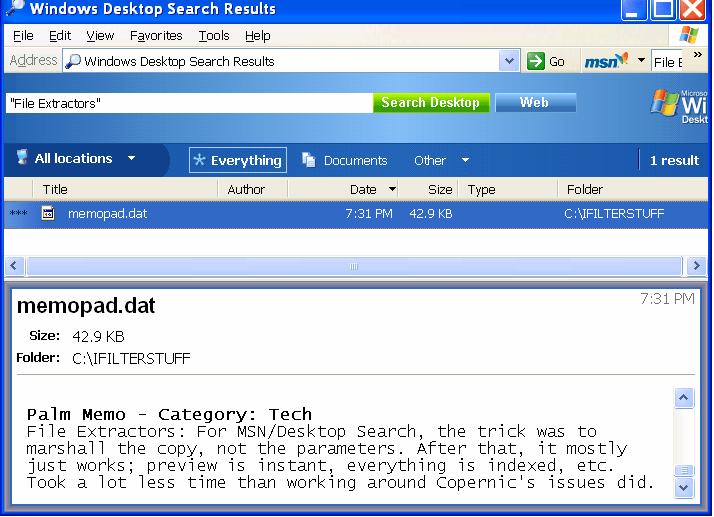Click the Address bar text field
The image size is (714, 517).
[x=281, y=61]
